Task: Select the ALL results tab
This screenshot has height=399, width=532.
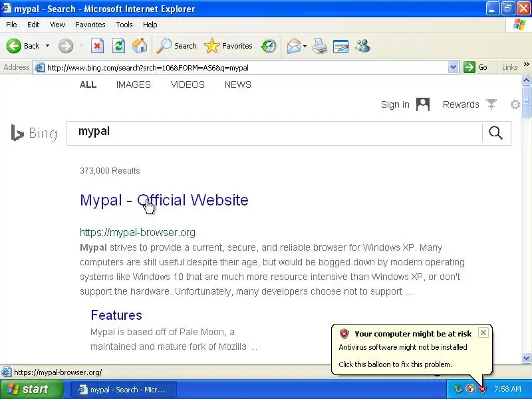Action: pos(88,84)
